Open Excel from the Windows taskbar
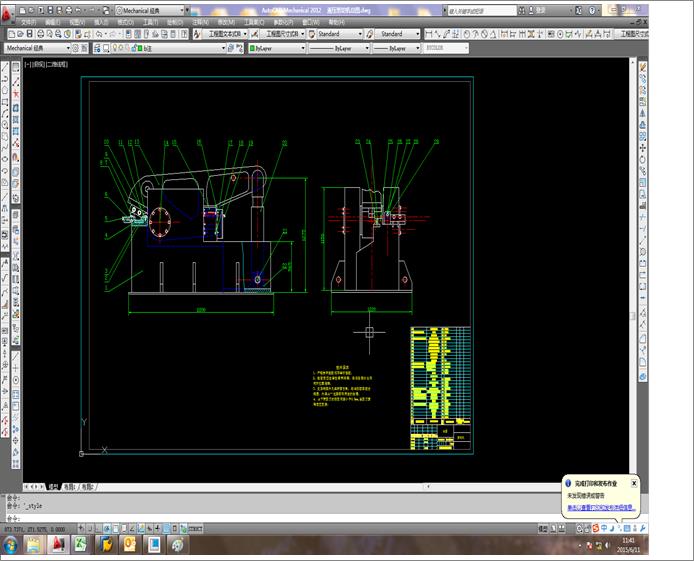Image resolution: width=694 pixels, height=561 pixels. [x=82, y=544]
